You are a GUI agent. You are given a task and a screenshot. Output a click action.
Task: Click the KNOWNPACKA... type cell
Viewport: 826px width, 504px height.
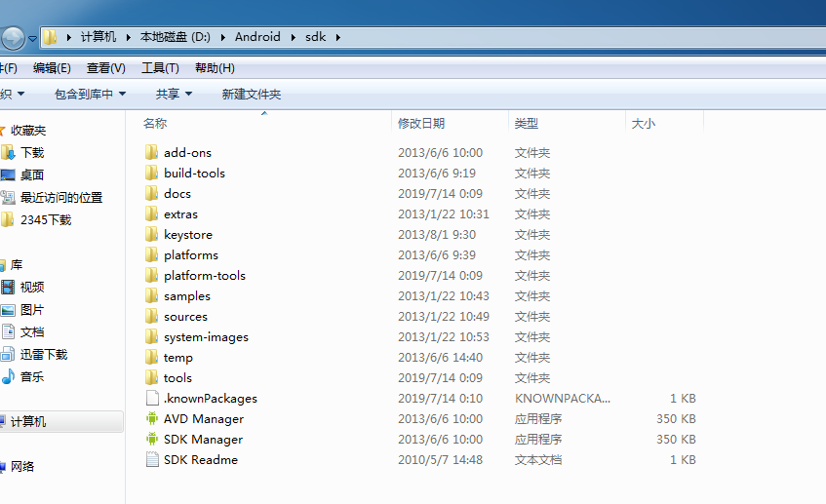point(562,398)
